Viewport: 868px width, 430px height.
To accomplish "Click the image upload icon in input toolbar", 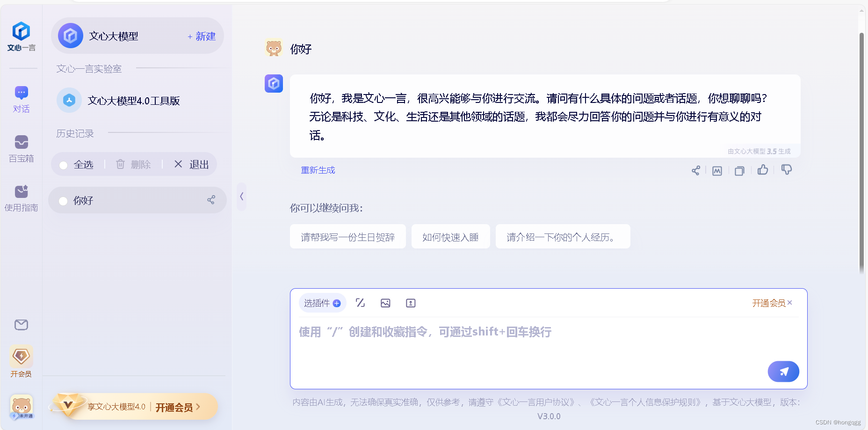I will (x=385, y=303).
